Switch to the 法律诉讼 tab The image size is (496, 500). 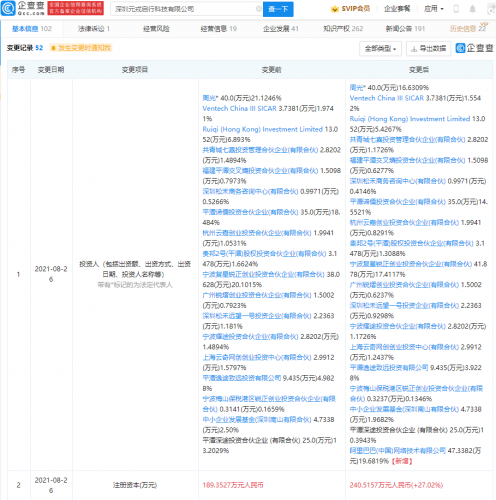click(94, 29)
